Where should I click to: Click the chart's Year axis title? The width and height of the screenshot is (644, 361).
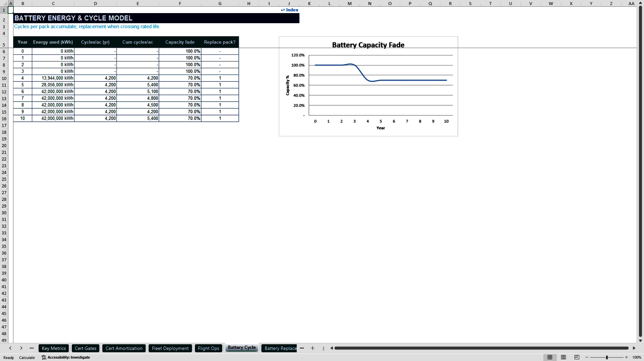[x=381, y=128]
